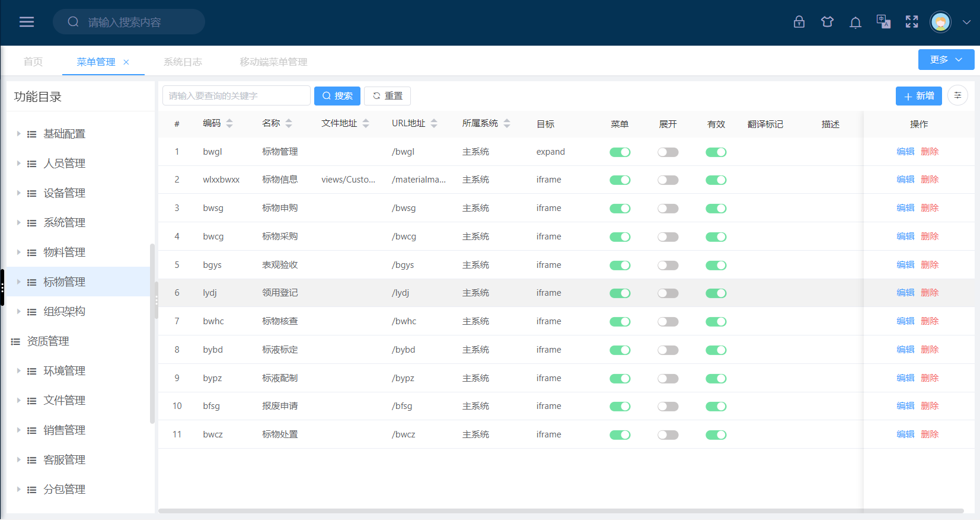Click the list icon beside 环境管理

point(32,372)
